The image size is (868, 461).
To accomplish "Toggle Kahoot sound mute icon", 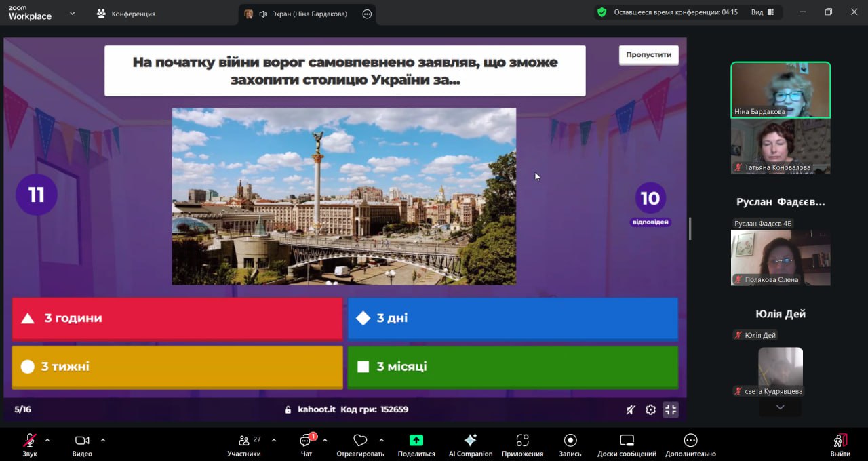I will pos(631,409).
